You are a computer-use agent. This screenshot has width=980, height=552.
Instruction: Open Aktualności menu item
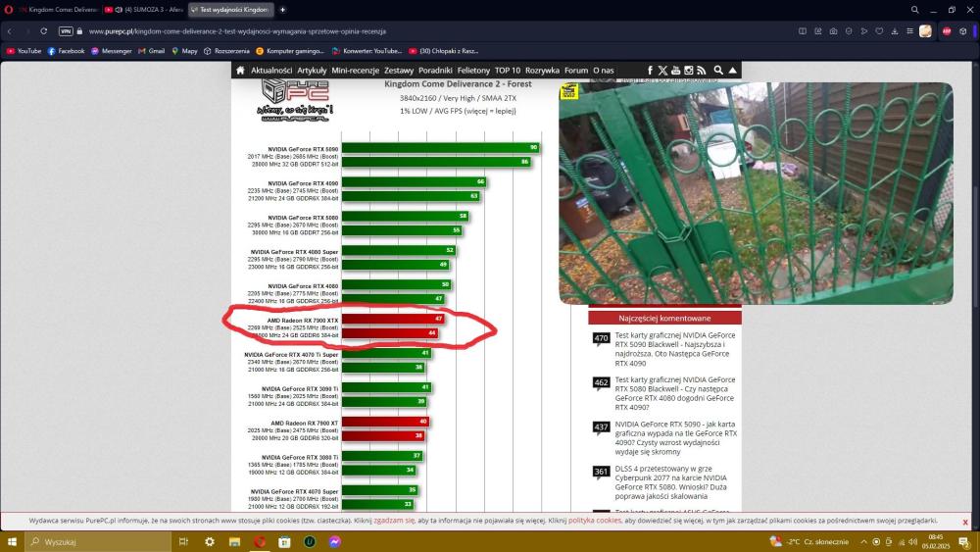pyautogui.click(x=271, y=71)
